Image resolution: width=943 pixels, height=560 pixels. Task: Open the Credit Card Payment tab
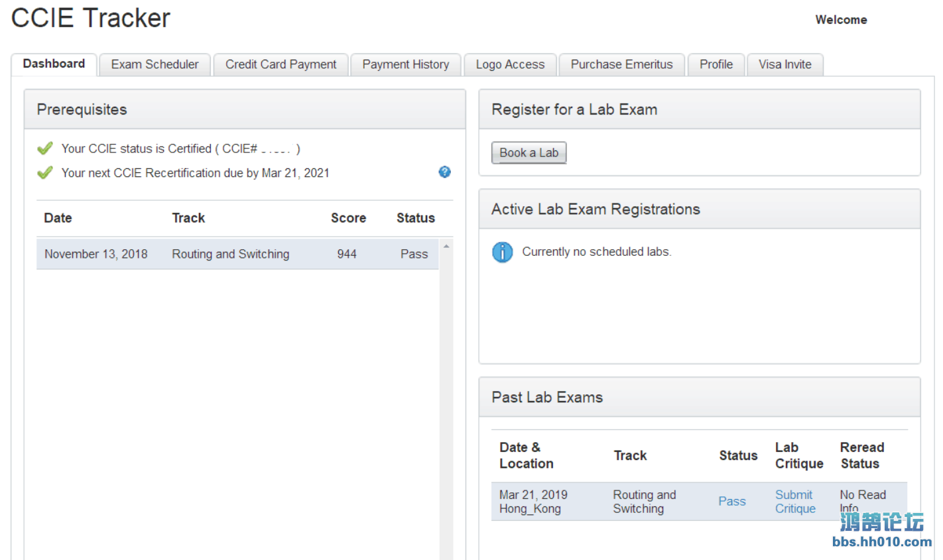281,64
